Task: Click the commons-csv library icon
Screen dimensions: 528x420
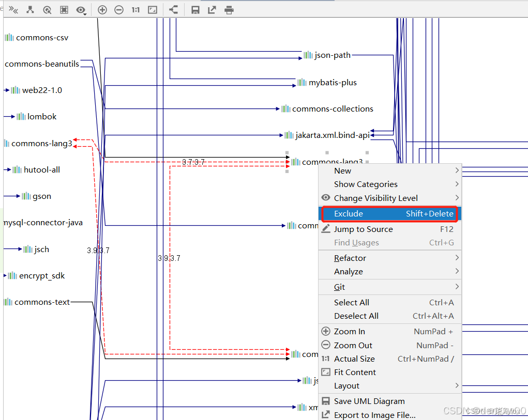Action: click(x=9, y=37)
